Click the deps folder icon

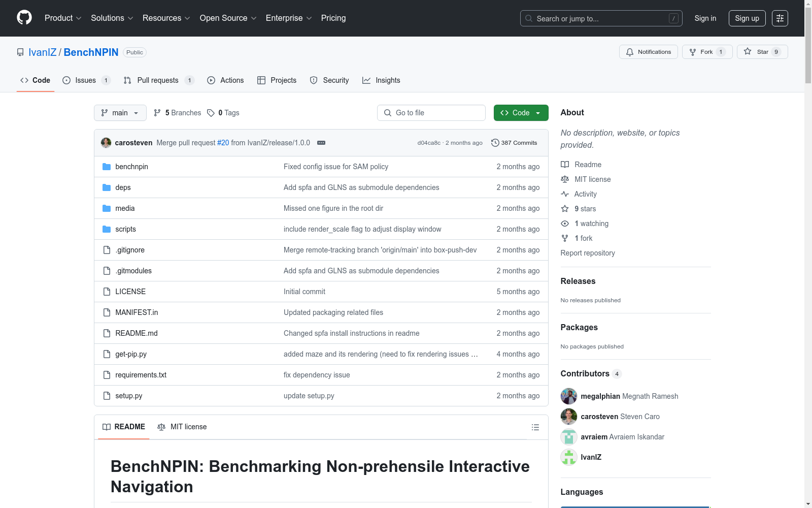click(107, 187)
